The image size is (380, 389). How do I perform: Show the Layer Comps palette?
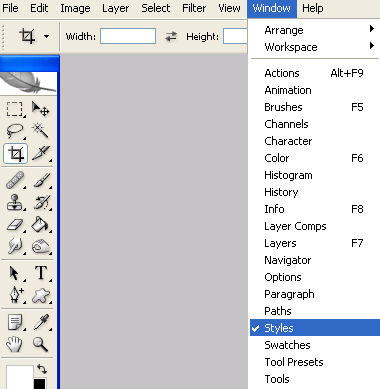315,226
